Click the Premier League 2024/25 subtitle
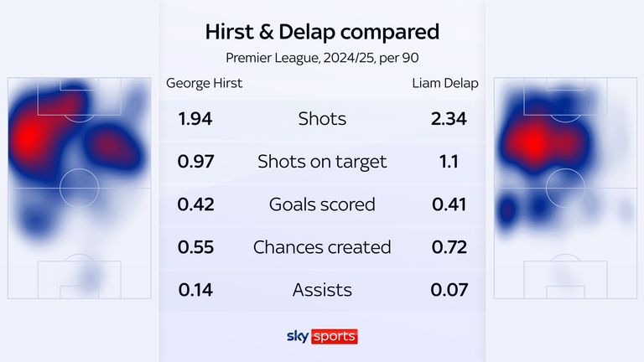The image size is (644, 362). (322, 58)
